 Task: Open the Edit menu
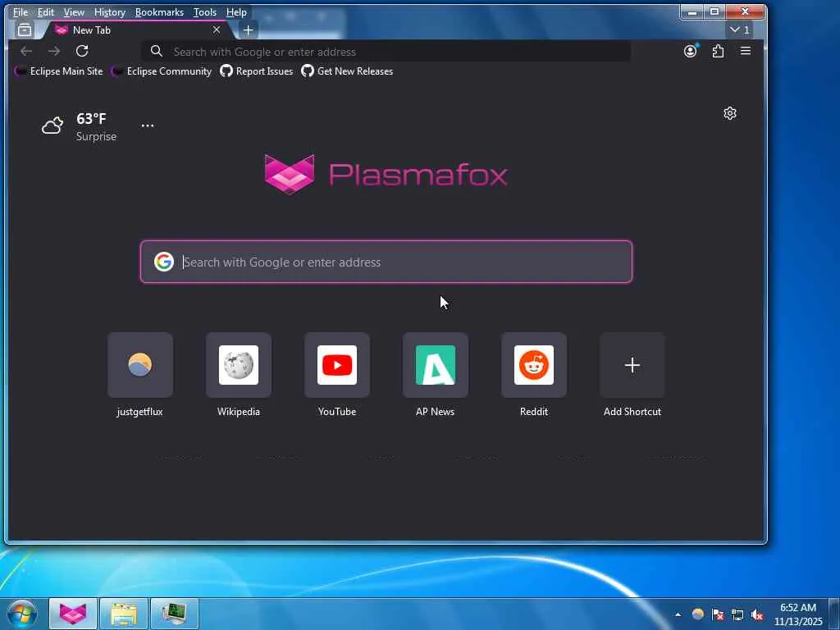tap(46, 11)
